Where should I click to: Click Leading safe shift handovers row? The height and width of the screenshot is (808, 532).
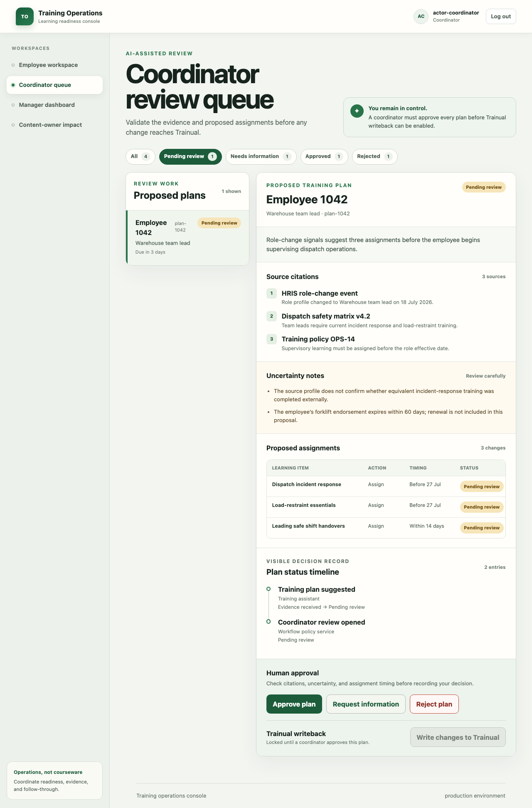click(x=386, y=528)
